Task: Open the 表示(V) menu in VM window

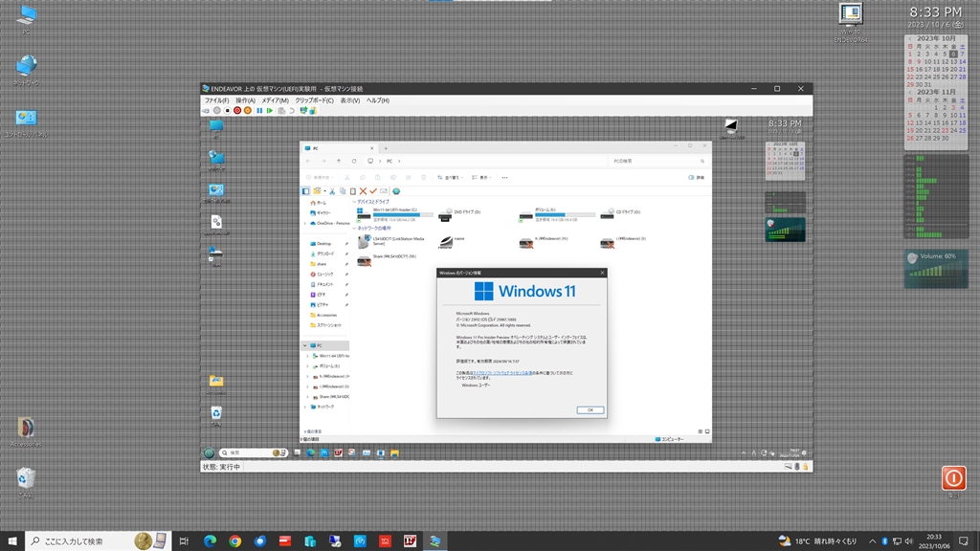Action: click(x=350, y=99)
